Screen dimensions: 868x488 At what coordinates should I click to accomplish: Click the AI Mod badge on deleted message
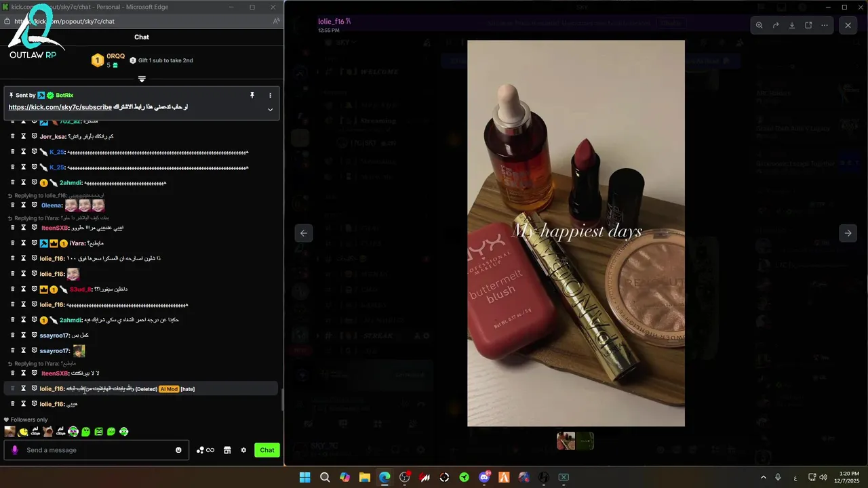pos(169,389)
